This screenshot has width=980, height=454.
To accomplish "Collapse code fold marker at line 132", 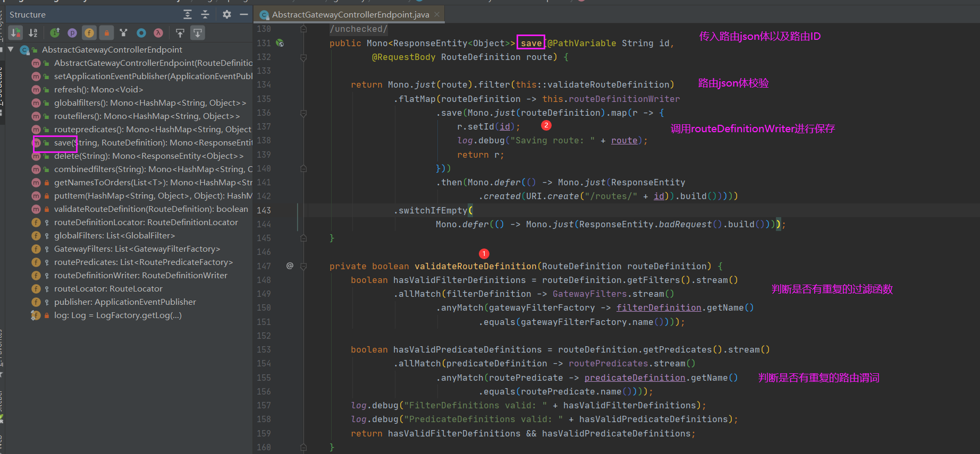I will pos(303,57).
